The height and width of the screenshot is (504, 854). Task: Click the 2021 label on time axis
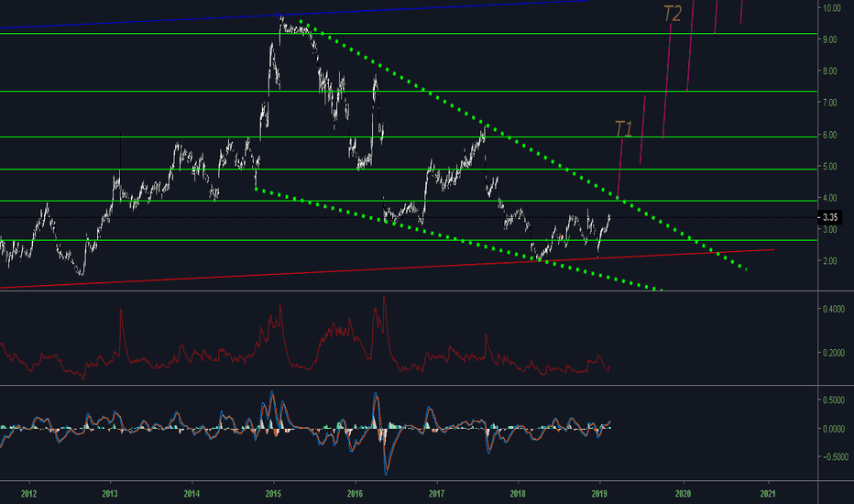[768, 494]
